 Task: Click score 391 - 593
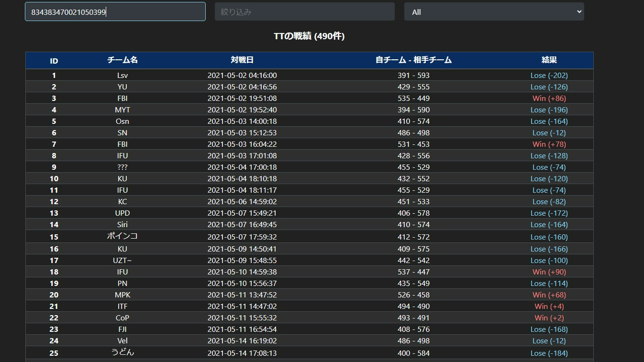(x=413, y=75)
